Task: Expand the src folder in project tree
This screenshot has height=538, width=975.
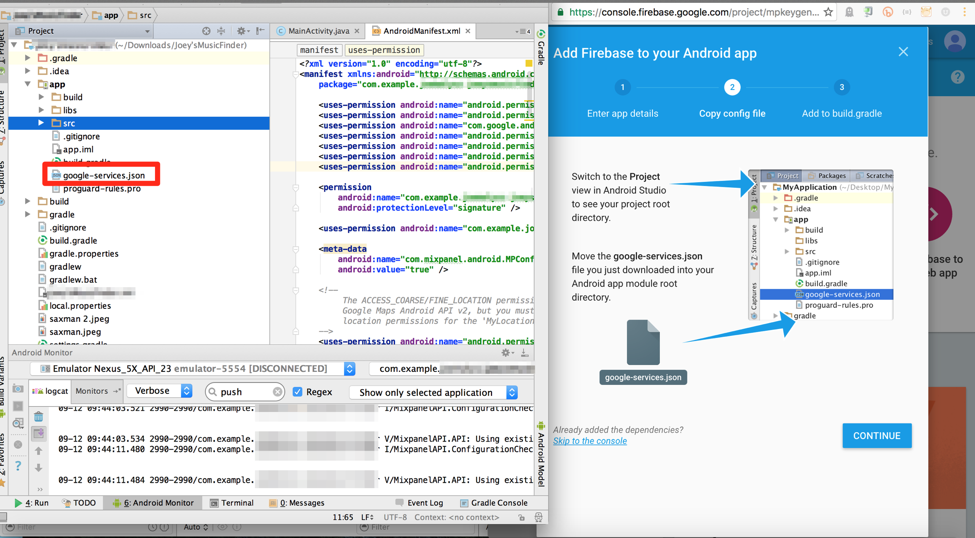Action: (41, 123)
